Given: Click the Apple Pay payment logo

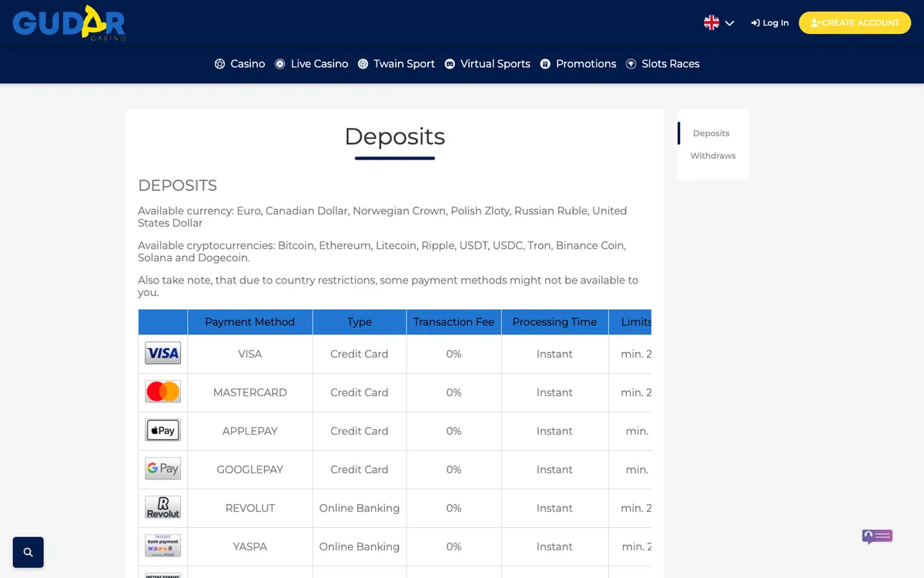Looking at the screenshot, I should (163, 431).
